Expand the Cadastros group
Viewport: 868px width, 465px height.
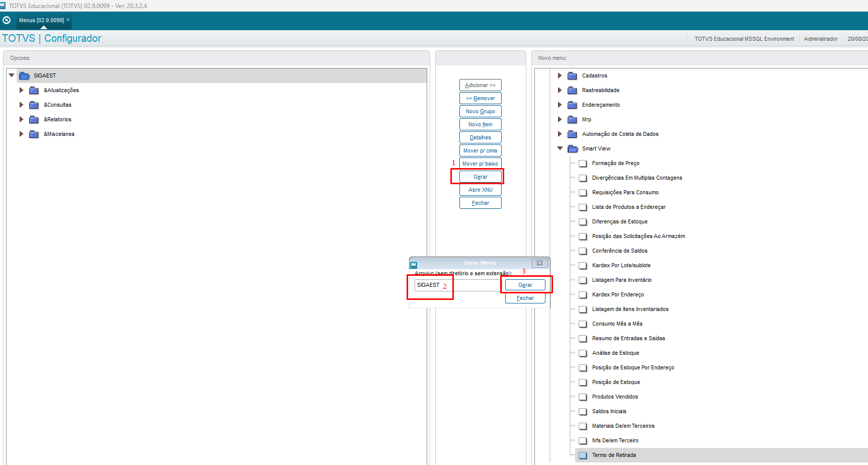[560, 75]
